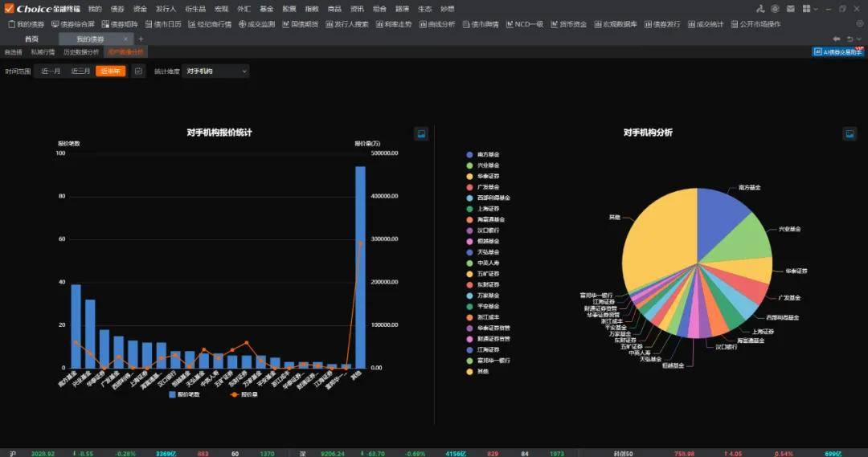Open 发行人搜索 toolbar shortcut

pos(347,24)
